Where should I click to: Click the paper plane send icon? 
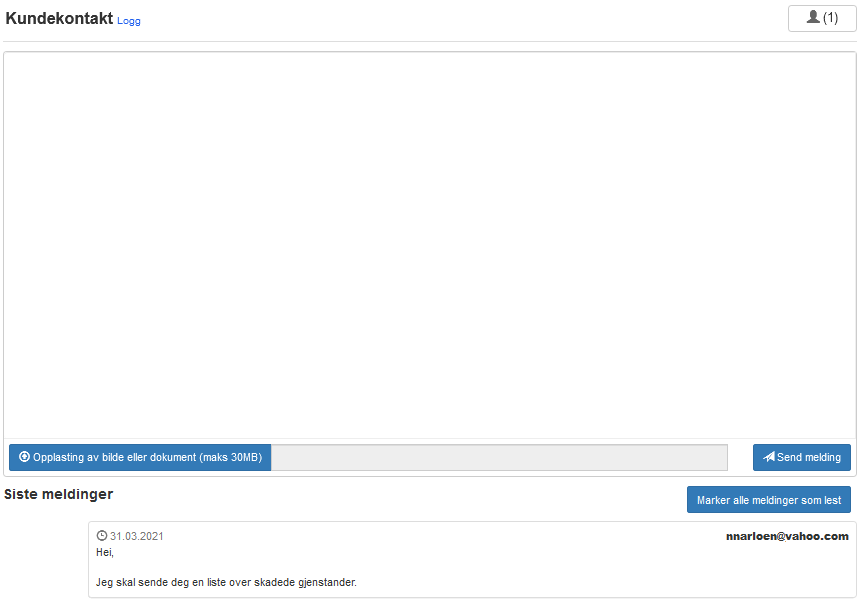coord(768,457)
